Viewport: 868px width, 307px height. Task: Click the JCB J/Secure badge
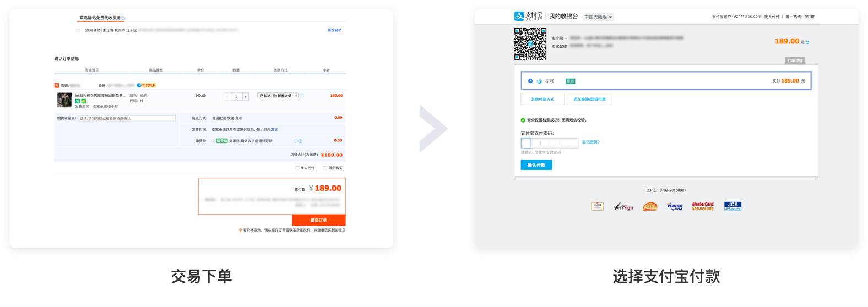[733, 206]
